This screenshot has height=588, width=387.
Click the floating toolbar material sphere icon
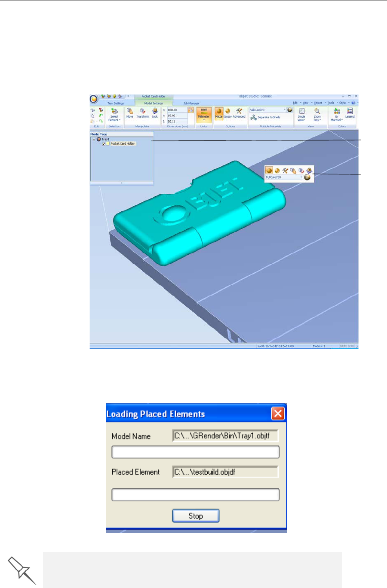pyautogui.click(x=307, y=177)
